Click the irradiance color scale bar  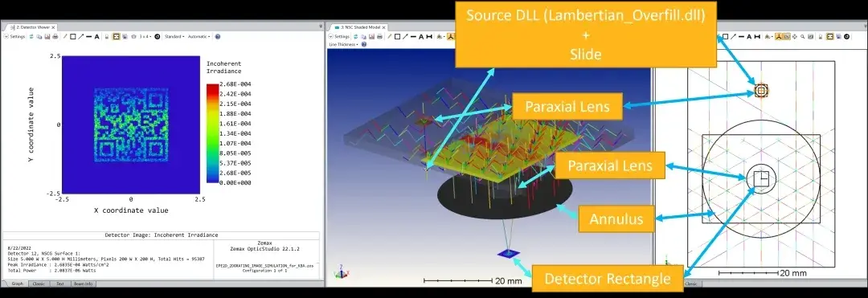tap(211, 133)
